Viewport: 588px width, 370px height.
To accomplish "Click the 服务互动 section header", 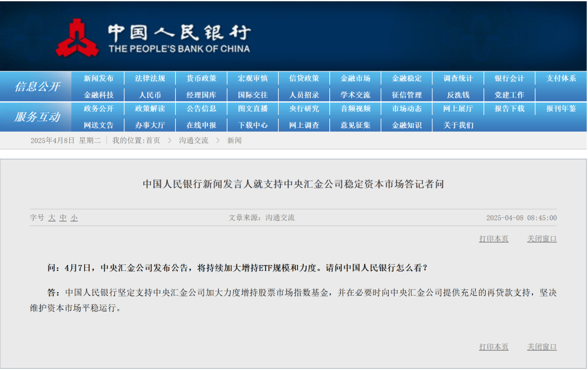I will point(37,117).
